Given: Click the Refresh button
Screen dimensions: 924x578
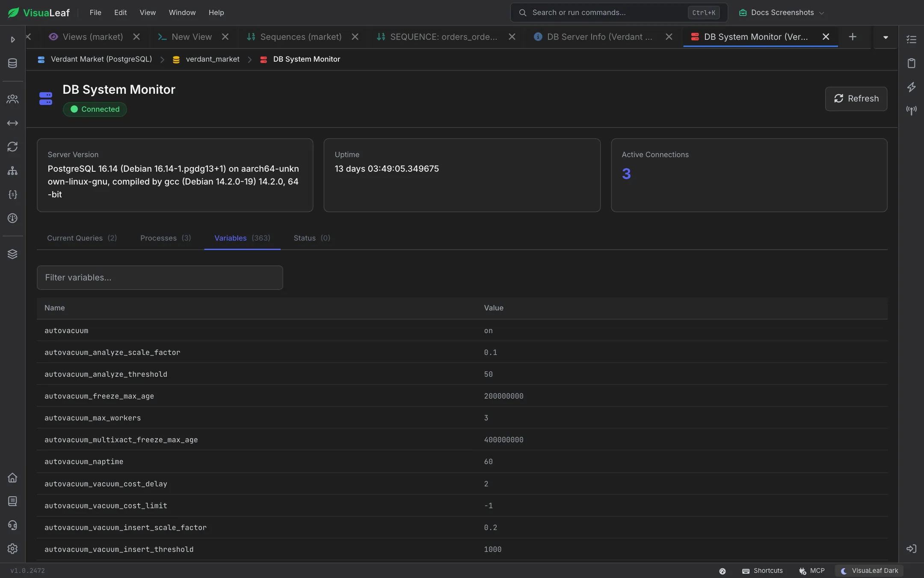Looking at the screenshot, I should [856, 99].
